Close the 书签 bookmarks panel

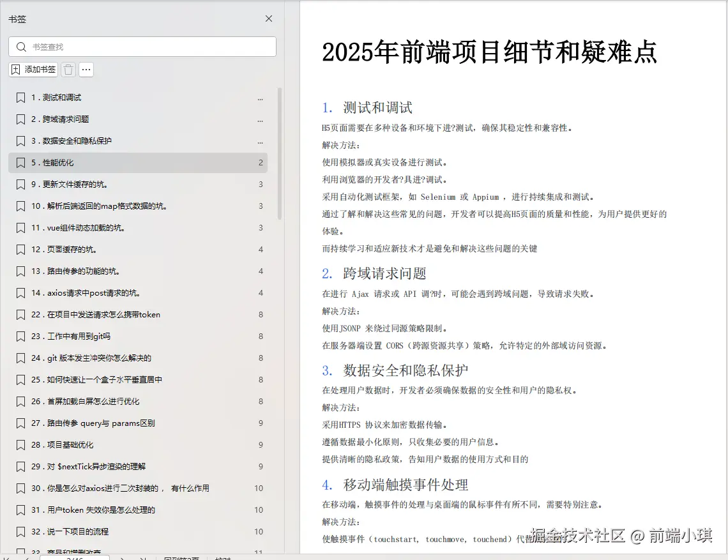click(269, 19)
